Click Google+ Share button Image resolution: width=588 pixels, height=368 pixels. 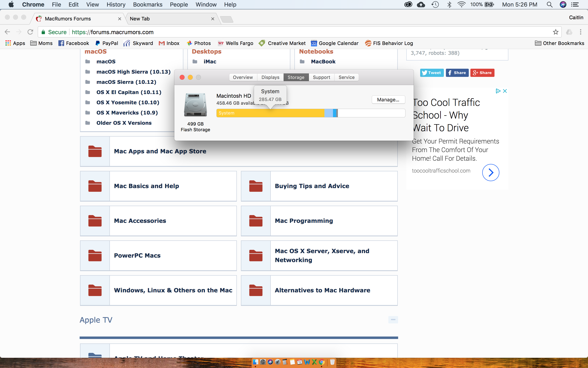(482, 73)
